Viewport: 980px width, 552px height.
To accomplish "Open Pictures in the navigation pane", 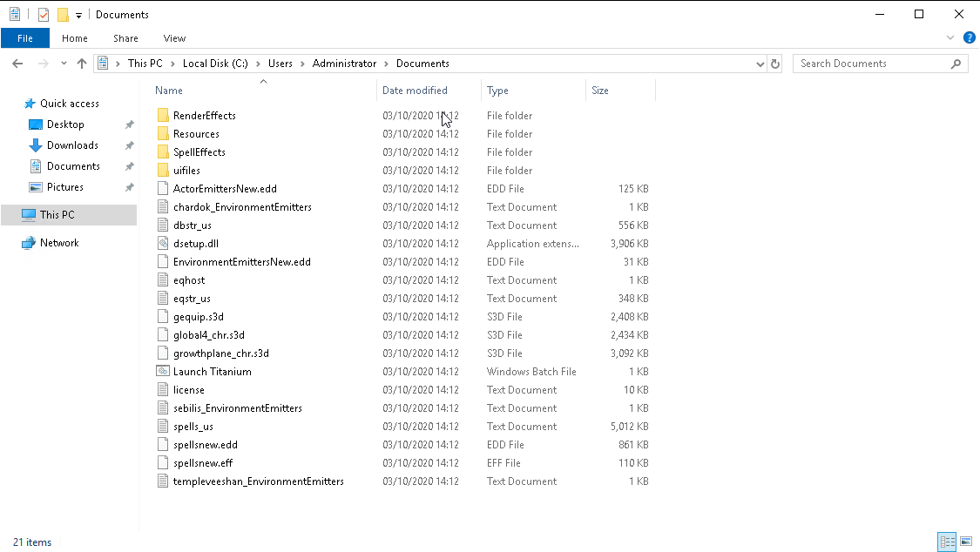I will click(x=65, y=187).
